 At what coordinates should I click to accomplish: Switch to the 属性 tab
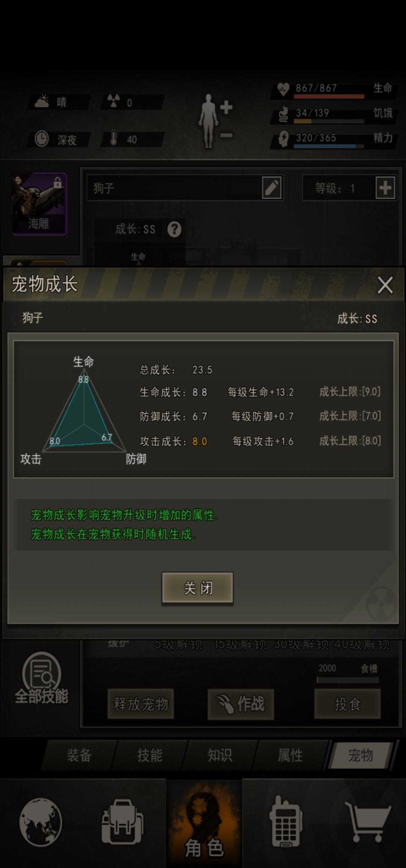290,755
